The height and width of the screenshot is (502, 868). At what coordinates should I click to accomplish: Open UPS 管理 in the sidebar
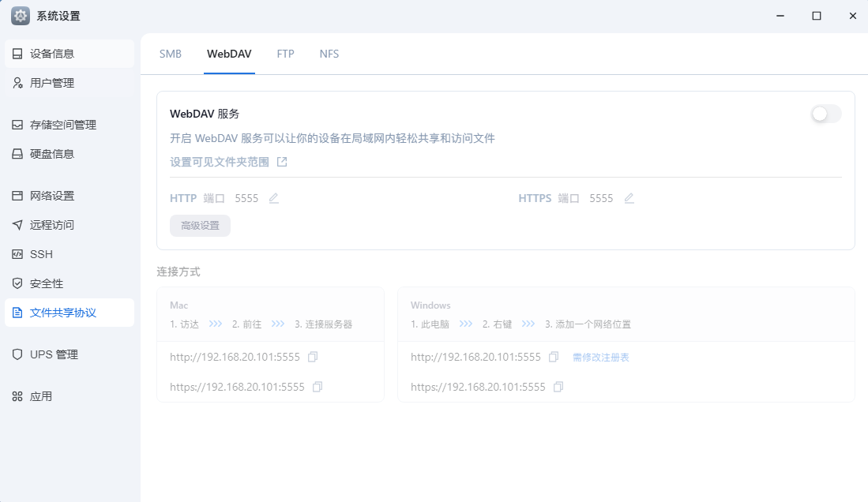(70, 354)
